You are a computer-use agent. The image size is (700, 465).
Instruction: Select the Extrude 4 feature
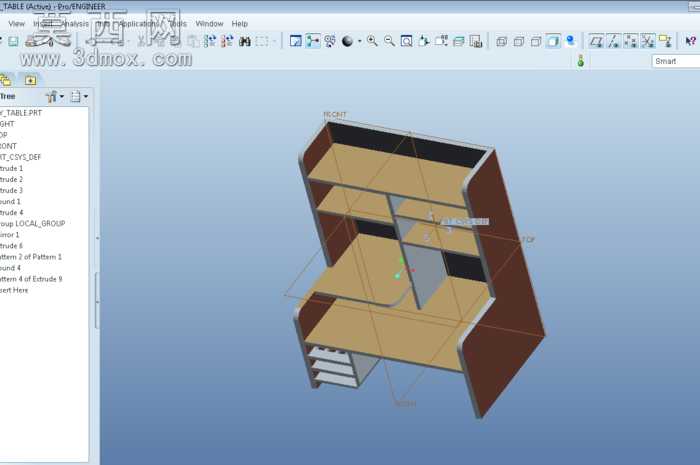(12, 212)
